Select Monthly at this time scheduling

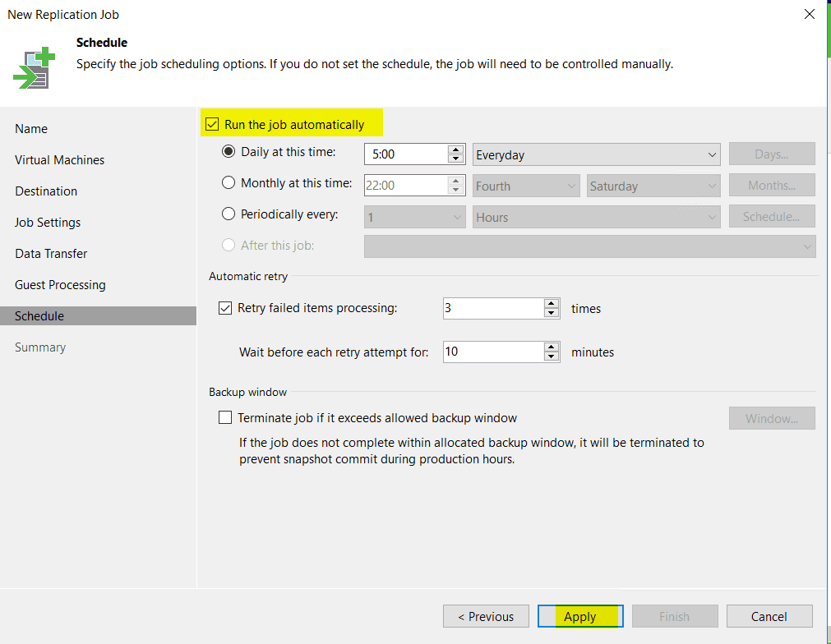click(x=228, y=183)
